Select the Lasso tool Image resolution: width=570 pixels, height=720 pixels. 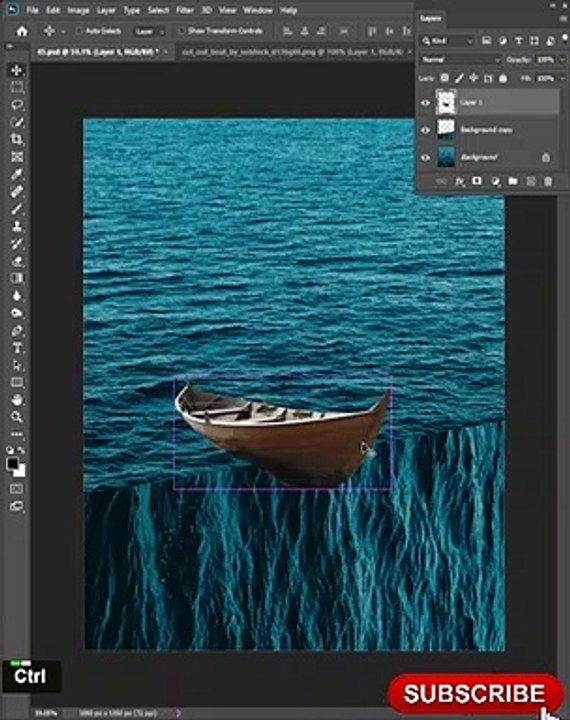point(17,105)
